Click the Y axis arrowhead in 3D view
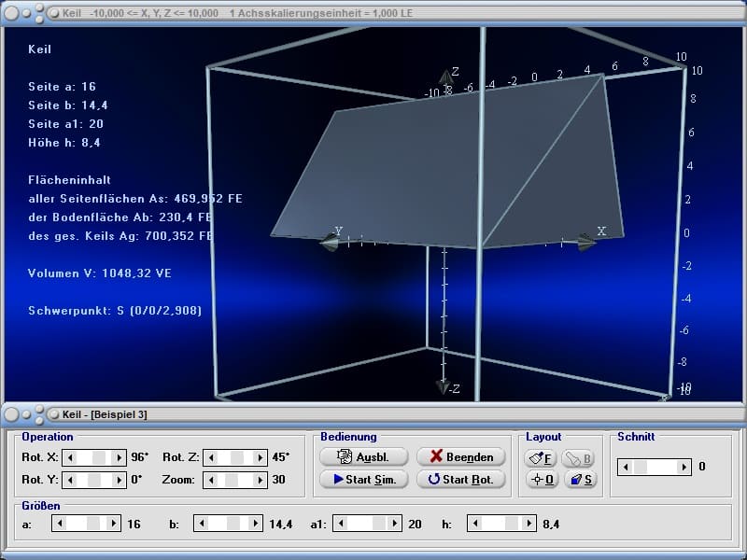Image resolution: width=747 pixels, height=560 pixels. [x=330, y=242]
